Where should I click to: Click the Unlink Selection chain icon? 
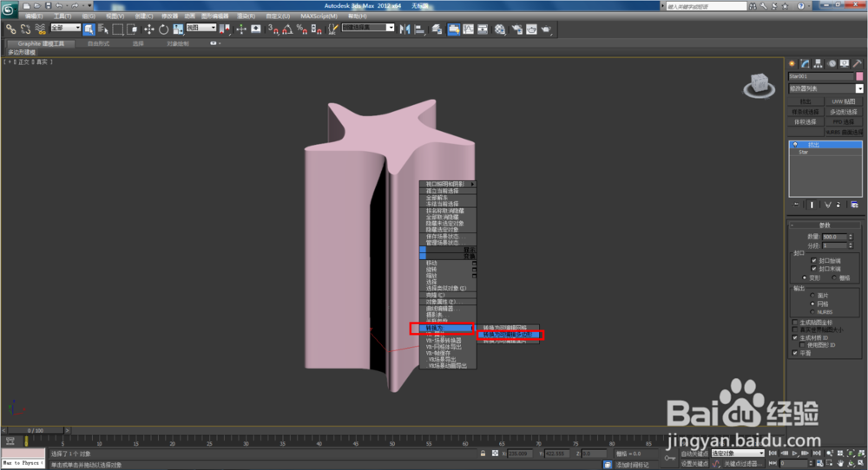[25, 29]
